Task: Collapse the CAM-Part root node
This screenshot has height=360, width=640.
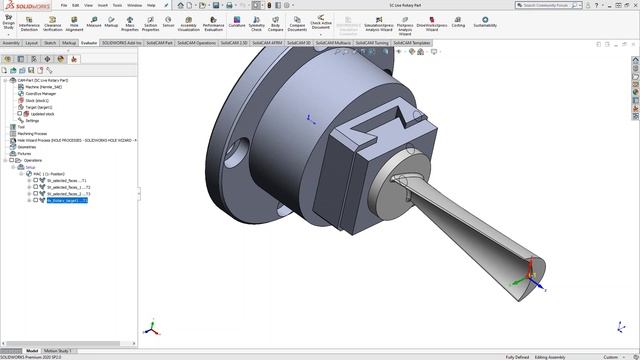Action: [x=5, y=80]
